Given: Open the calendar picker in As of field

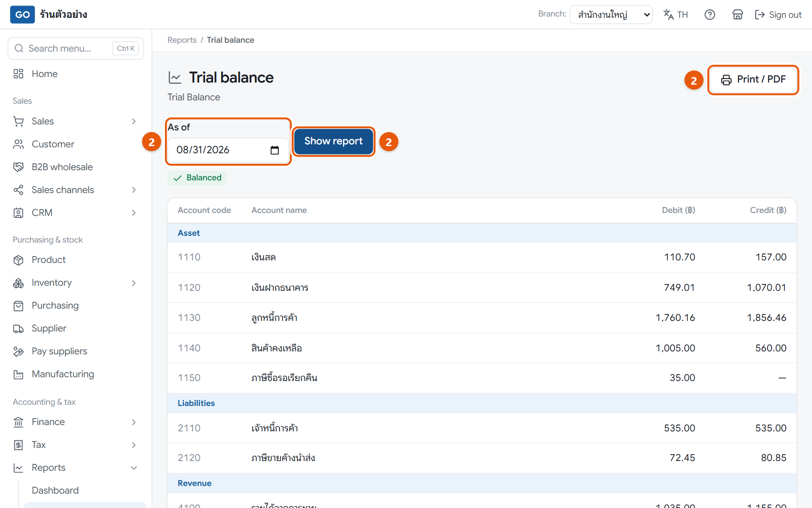Looking at the screenshot, I should coord(274,150).
